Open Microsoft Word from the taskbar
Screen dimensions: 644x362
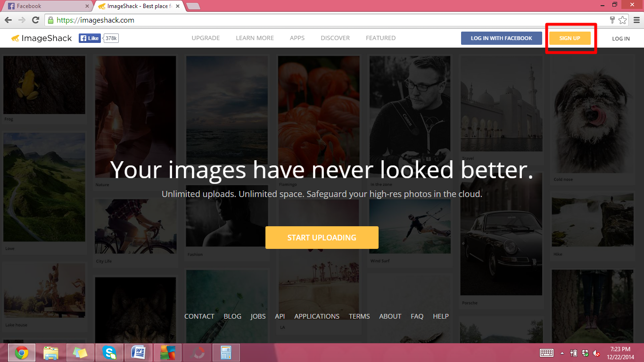coord(139,353)
